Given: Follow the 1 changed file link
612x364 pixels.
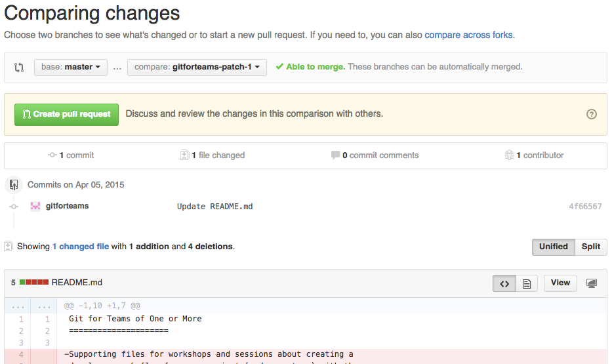Looking at the screenshot, I should [x=81, y=246].
